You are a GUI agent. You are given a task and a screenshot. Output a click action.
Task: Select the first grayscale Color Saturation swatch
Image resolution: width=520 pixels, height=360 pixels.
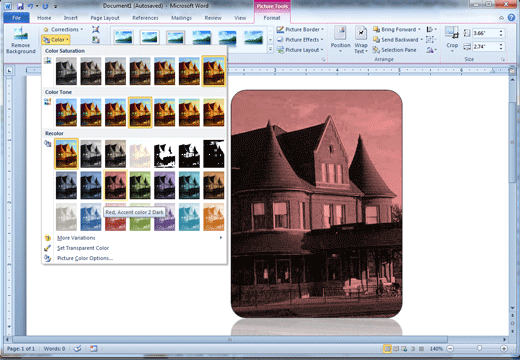pos(66,71)
